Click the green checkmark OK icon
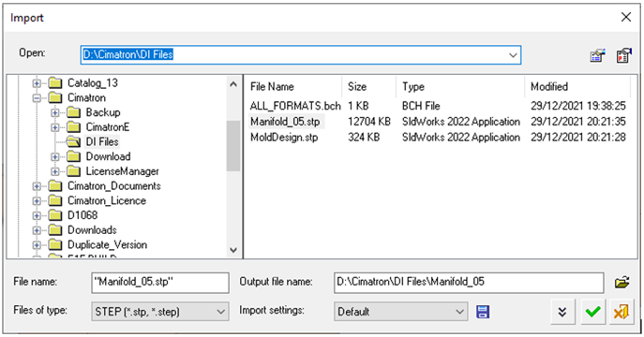The height and width of the screenshot is (337, 644). [x=592, y=312]
